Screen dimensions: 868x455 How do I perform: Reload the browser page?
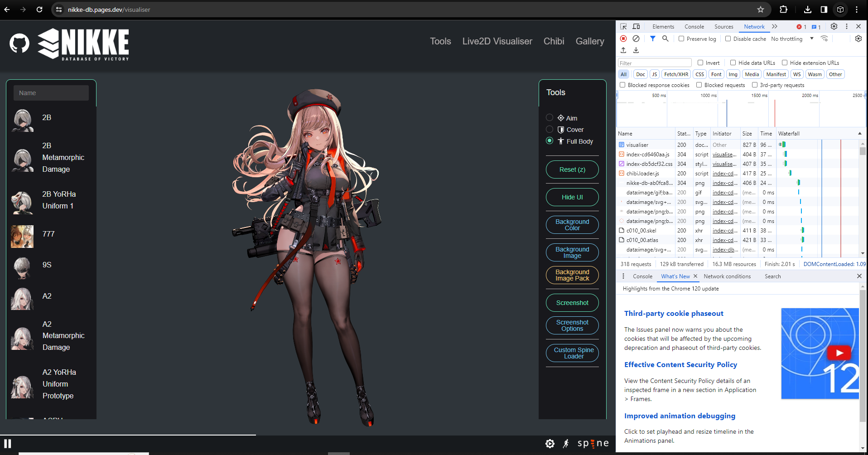tap(39, 9)
